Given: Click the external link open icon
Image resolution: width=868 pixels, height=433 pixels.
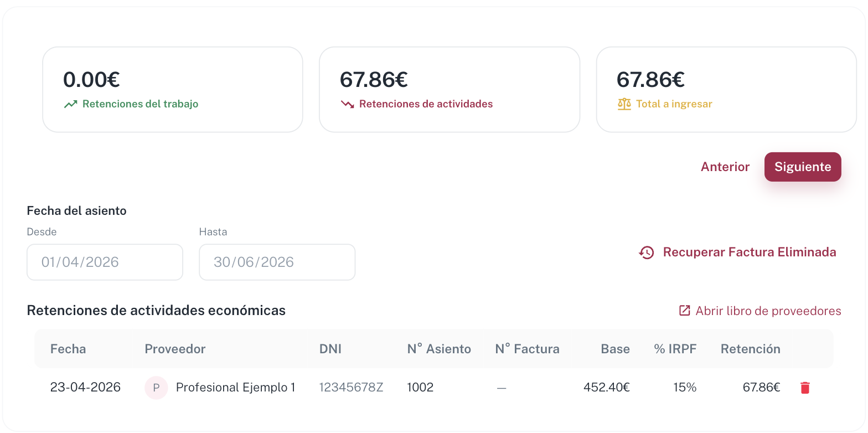Looking at the screenshot, I should [685, 311].
